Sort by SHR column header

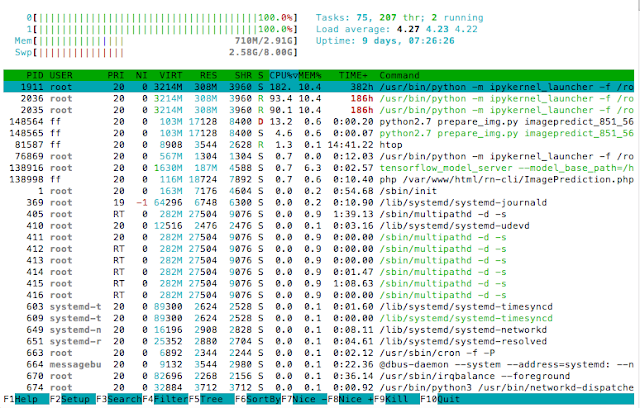coord(243,75)
